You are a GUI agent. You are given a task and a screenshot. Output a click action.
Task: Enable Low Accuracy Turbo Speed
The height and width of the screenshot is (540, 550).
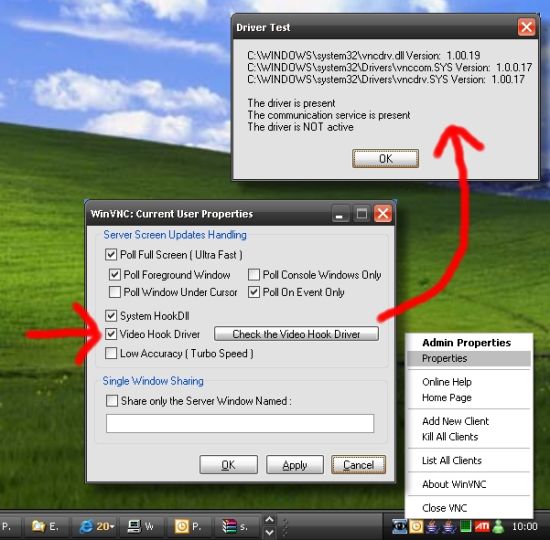click(111, 353)
